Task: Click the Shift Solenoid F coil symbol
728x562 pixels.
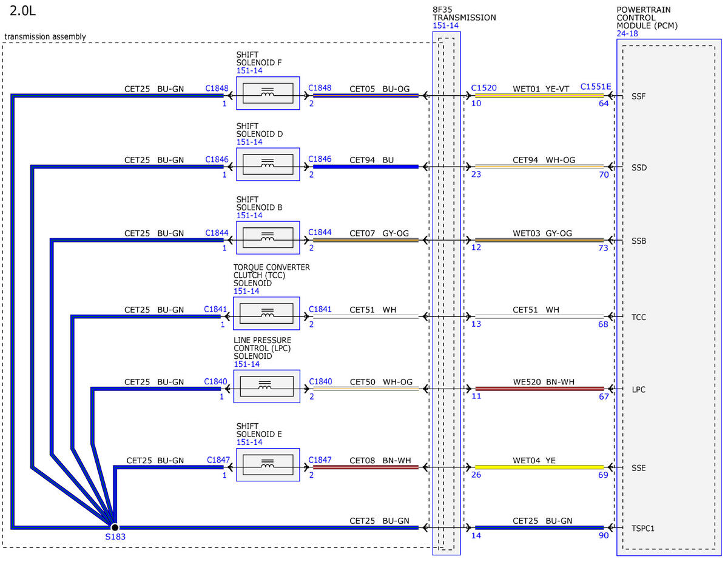Action: coord(268,93)
